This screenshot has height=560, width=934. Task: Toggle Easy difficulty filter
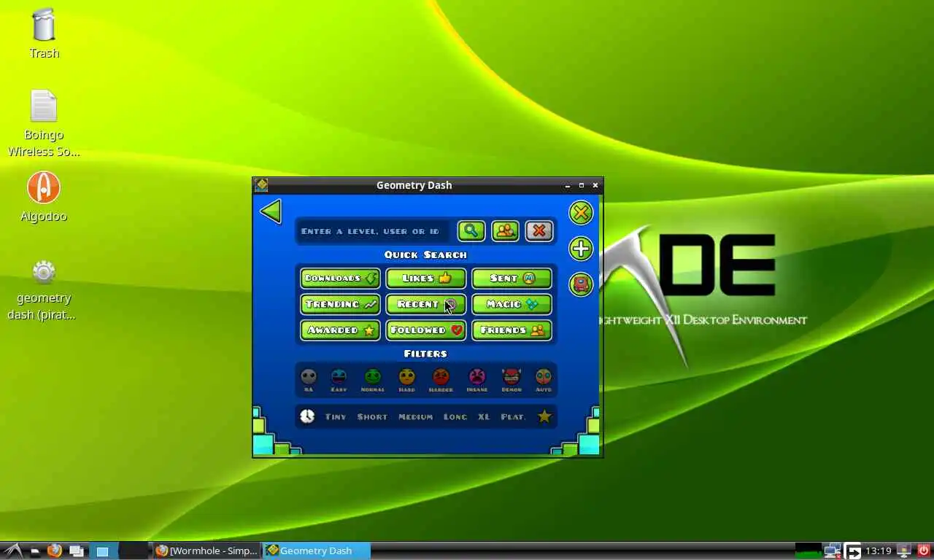339,379
